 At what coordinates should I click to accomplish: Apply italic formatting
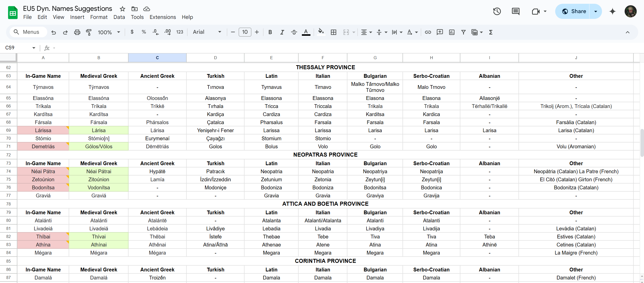(x=282, y=32)
